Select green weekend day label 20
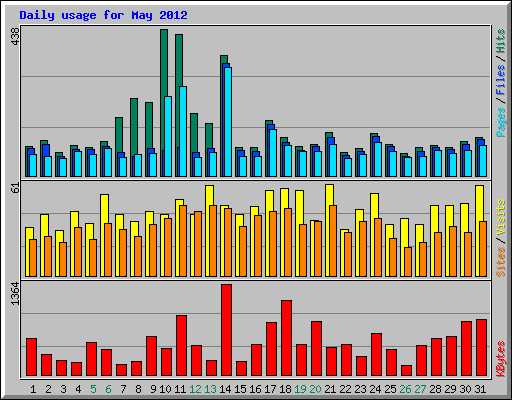The image size is (512, 400). point(315,389)
